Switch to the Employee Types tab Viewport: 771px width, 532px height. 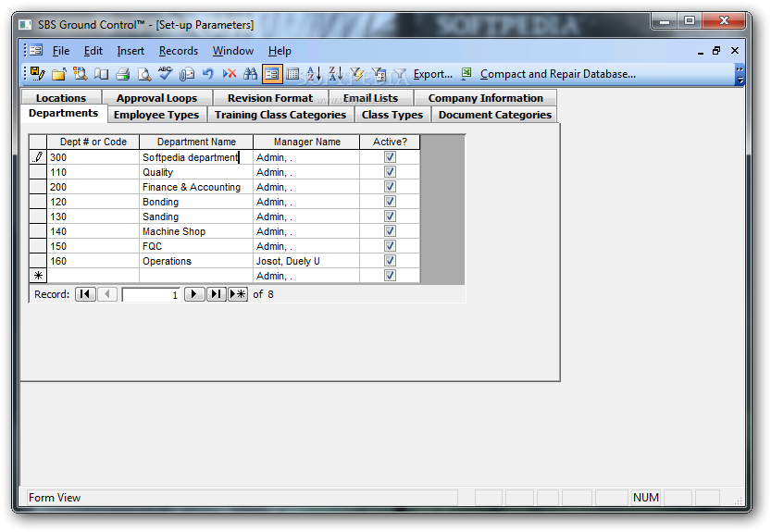[x=156, y=115]
